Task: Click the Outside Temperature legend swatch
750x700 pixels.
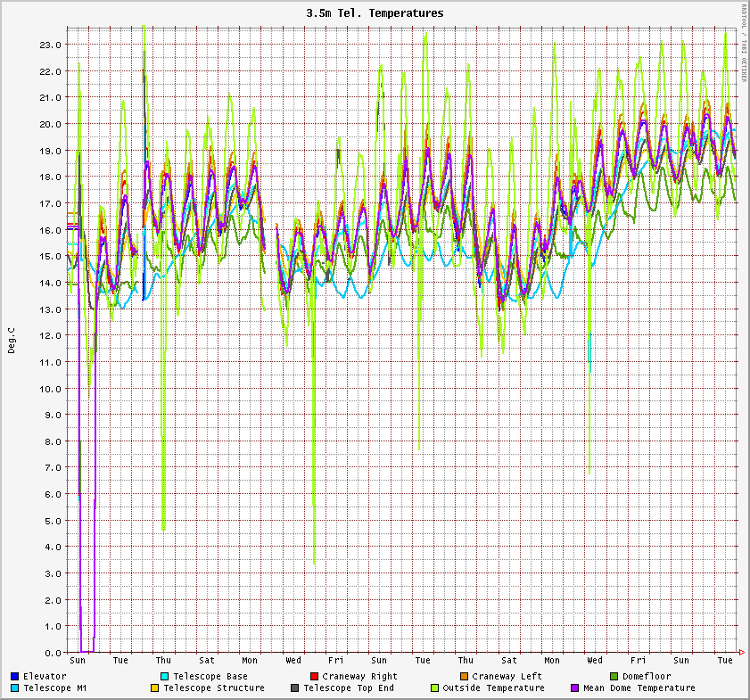Action: 434,688
